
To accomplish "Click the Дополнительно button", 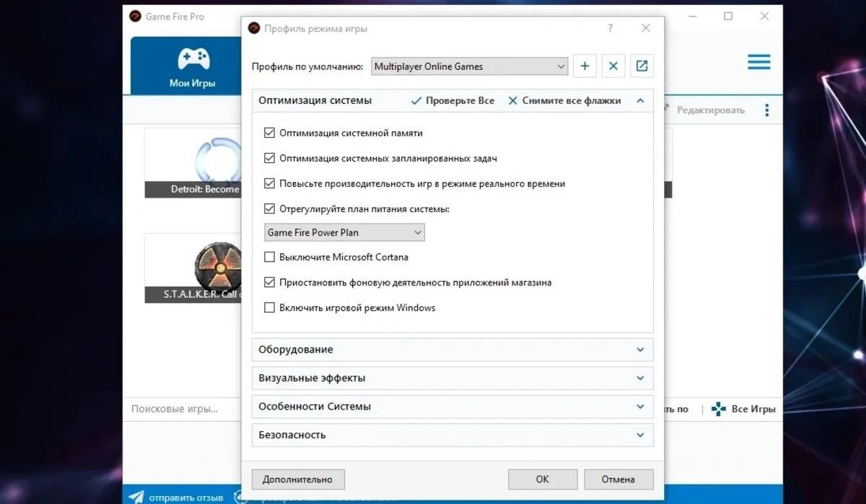I will [298, 479].
